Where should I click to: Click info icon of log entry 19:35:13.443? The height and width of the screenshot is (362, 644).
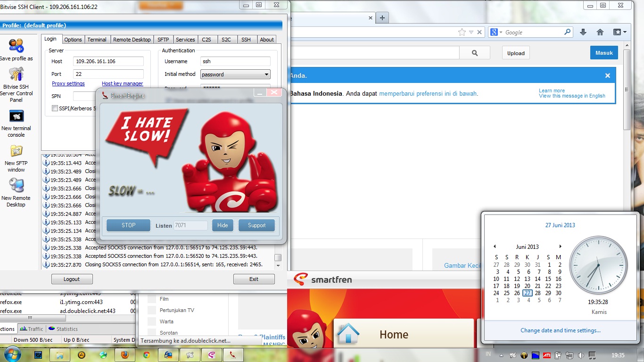[46, 163]
